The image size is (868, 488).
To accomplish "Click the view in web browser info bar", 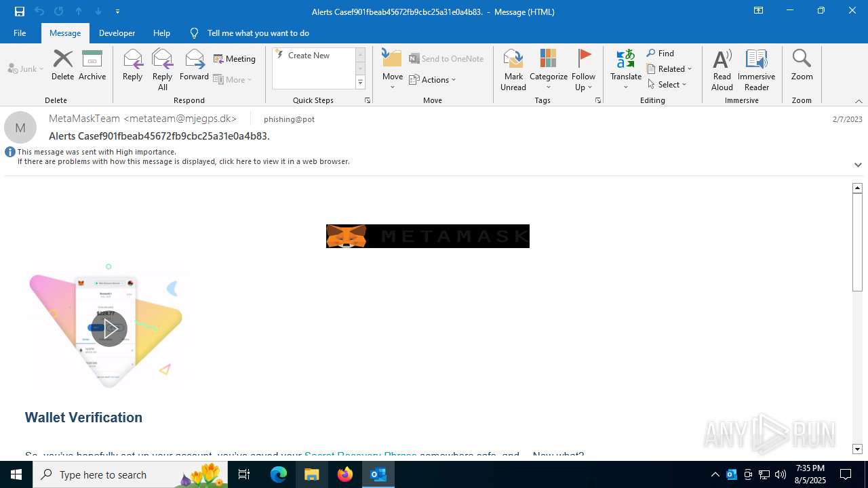I will (183, 161).
